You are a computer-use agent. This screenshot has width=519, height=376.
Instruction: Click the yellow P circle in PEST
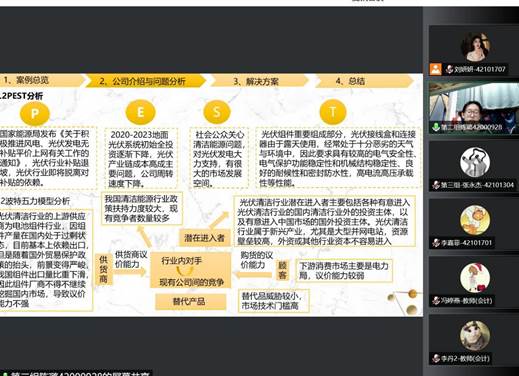click(x=35, y=113)
